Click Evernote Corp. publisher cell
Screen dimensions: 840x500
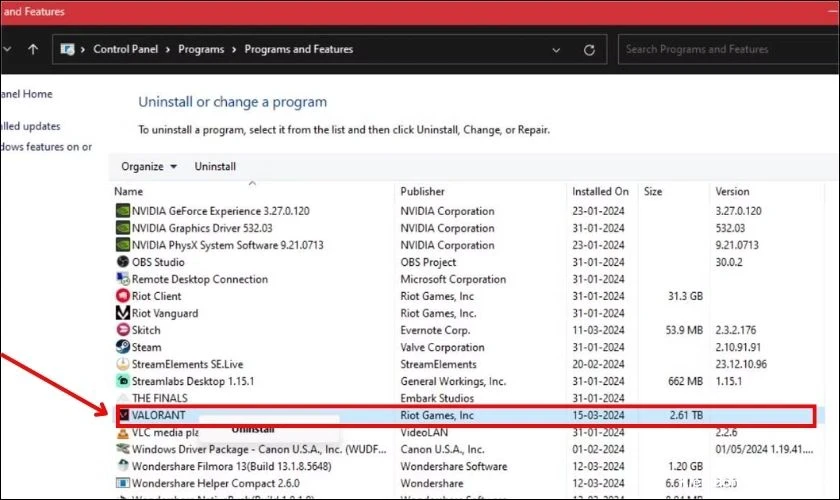tap(435, 330)
